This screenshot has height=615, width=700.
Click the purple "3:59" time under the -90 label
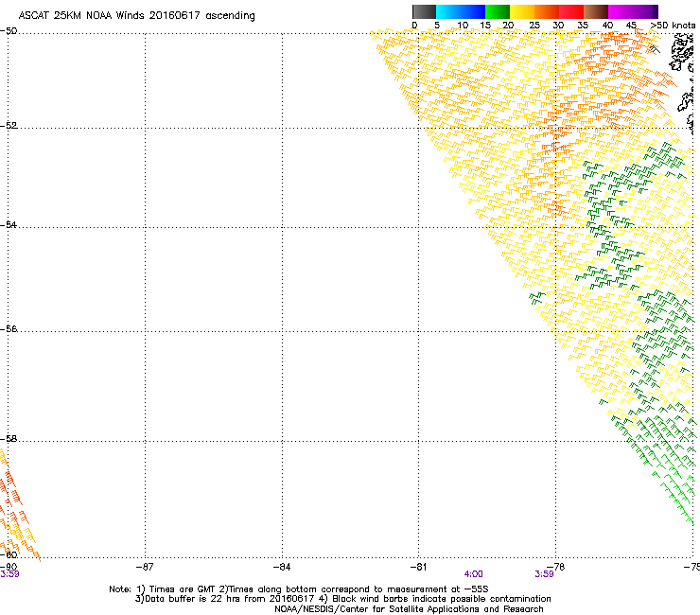click(x=9, y=574)
